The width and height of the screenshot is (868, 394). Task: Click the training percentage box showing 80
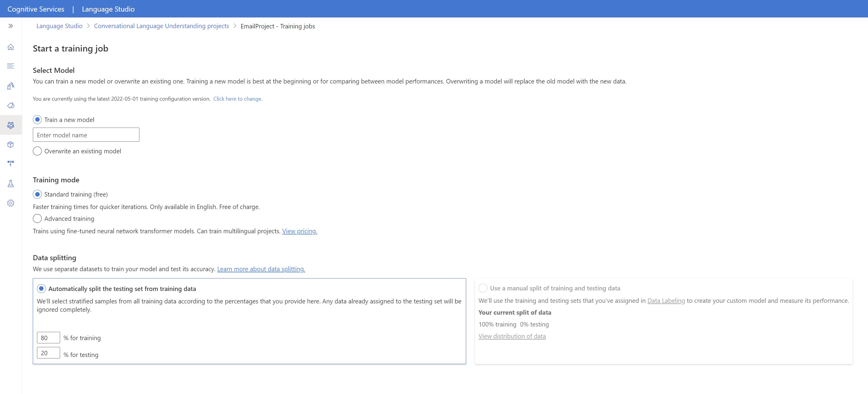48,338
